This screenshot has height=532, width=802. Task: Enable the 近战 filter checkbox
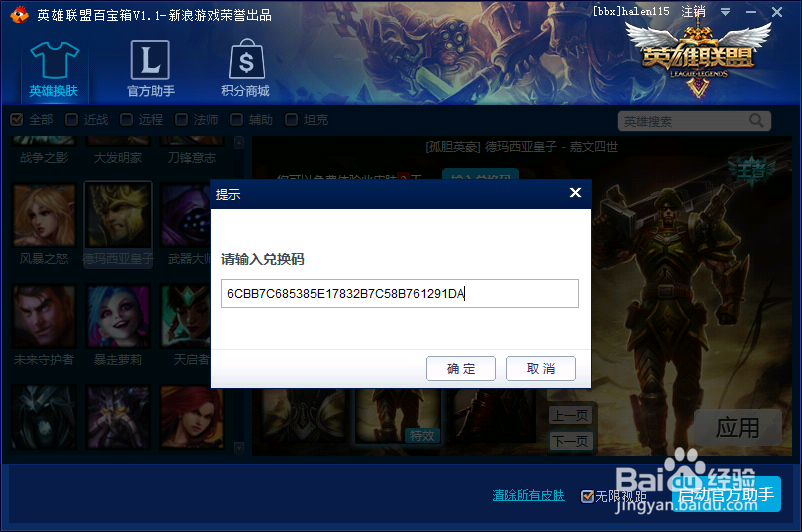72,120
